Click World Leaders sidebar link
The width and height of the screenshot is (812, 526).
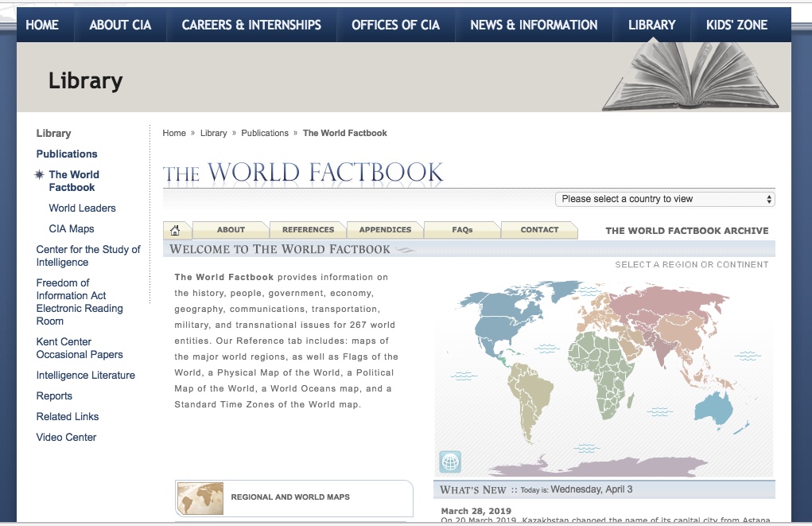coord(82,208)
